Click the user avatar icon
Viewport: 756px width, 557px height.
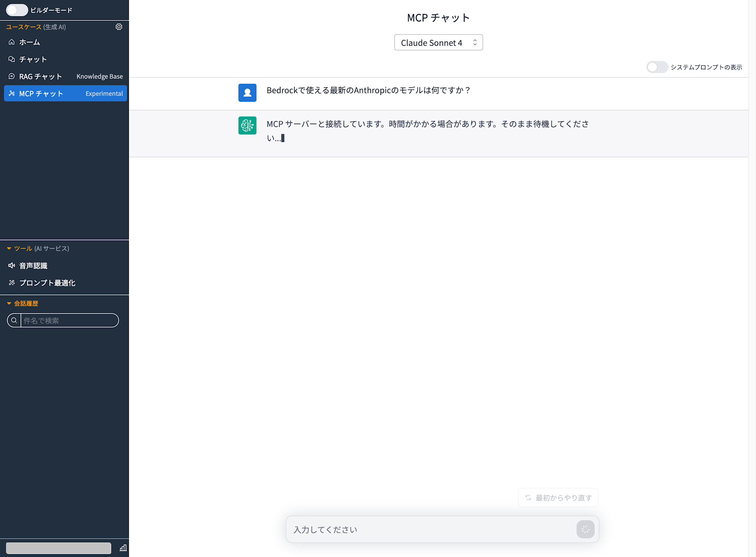point(247,93)
